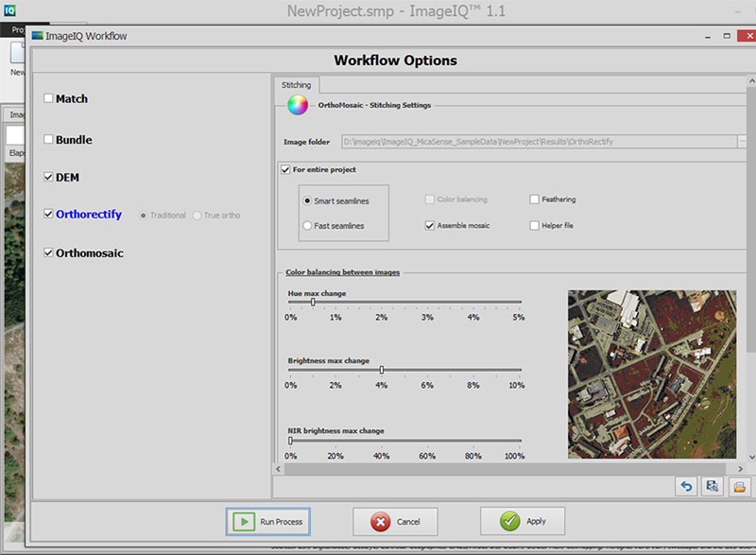
Task: Click the vertical scrollbar up arrow
Action: (751, 81)
